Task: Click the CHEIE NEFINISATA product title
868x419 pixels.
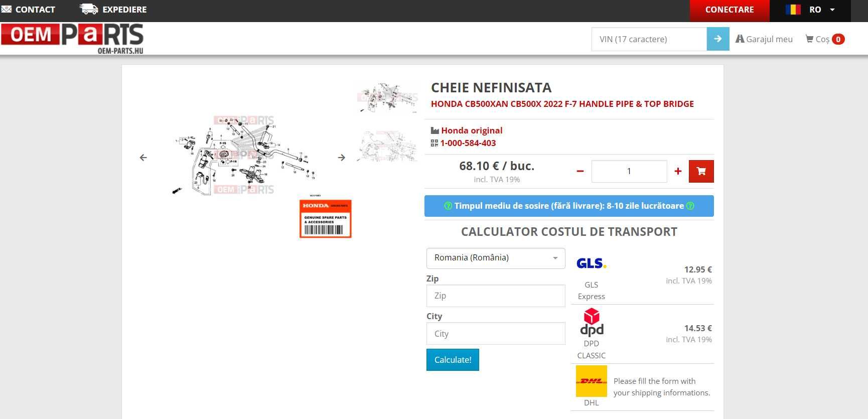Action: [491, 88]
